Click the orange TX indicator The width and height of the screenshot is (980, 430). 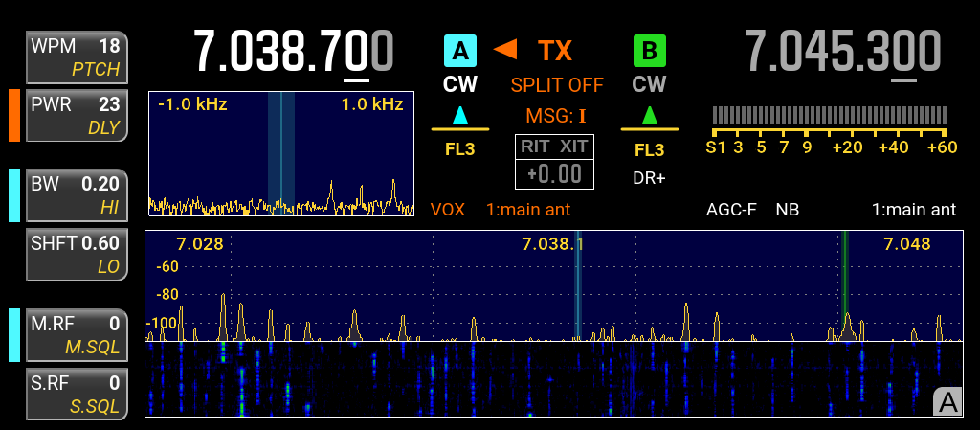pos(555,51)
